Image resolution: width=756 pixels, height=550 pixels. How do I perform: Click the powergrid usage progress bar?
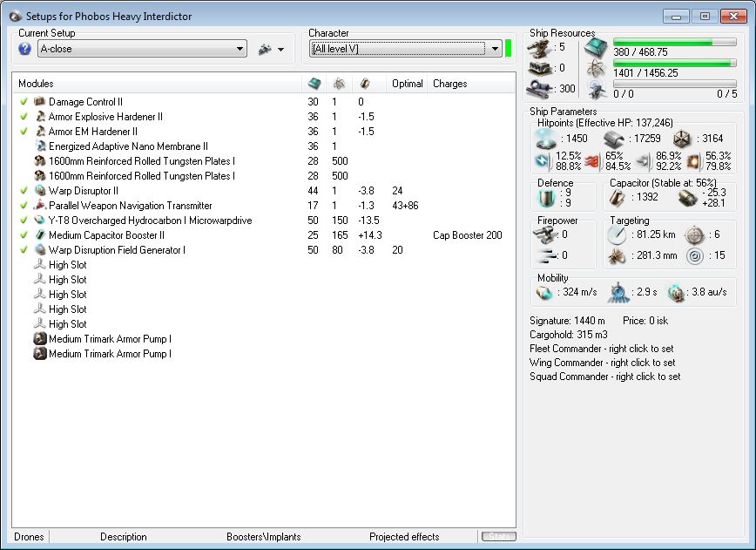675,63
